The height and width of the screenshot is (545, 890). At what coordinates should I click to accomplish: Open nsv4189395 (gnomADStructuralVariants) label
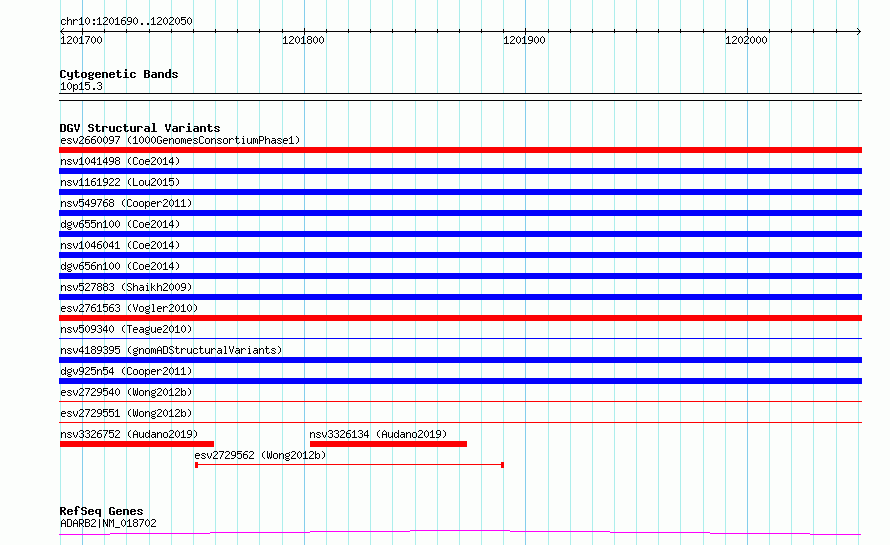pos(171,350)
